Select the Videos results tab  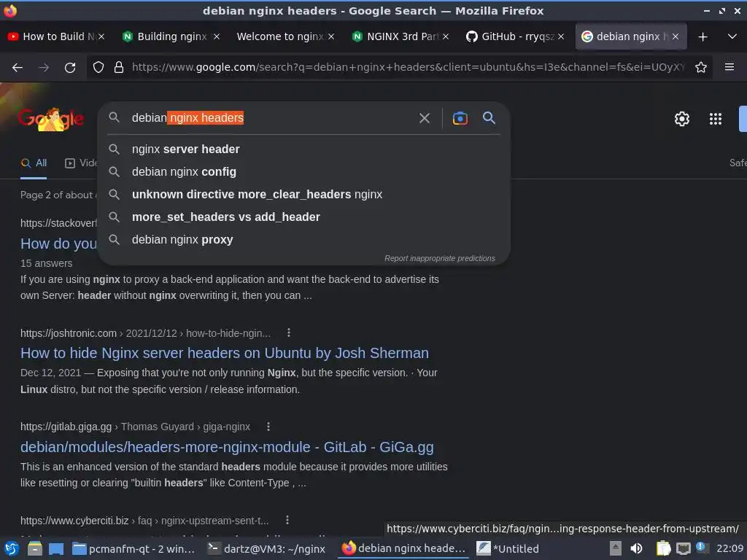pyautogui.click(x=80, y=163)
